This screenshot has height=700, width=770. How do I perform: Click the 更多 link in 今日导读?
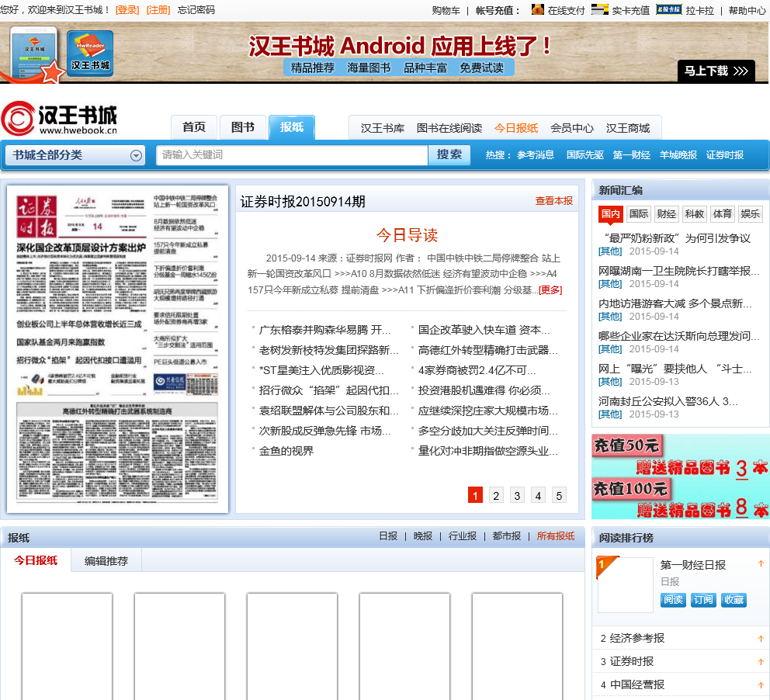[550, 290]
